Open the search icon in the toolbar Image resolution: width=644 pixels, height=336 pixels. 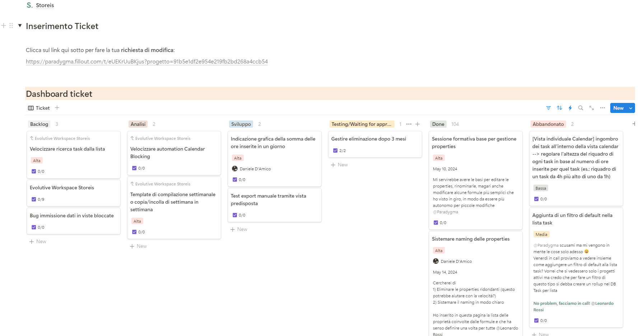580,108
